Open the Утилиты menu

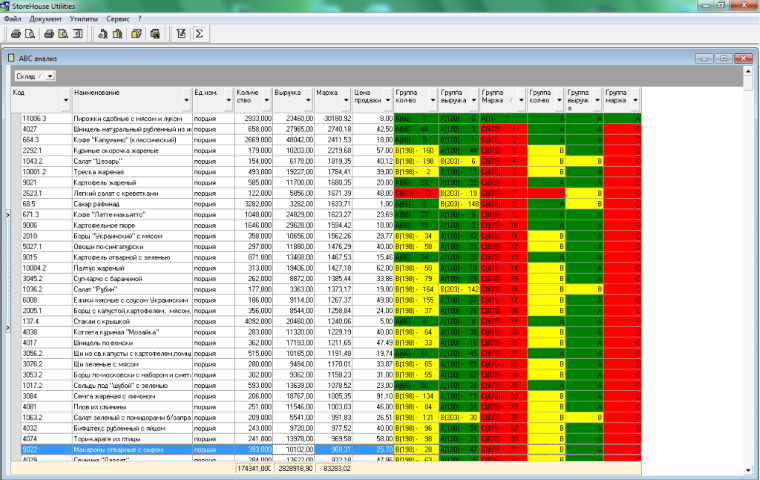click(x=85, y=18)
